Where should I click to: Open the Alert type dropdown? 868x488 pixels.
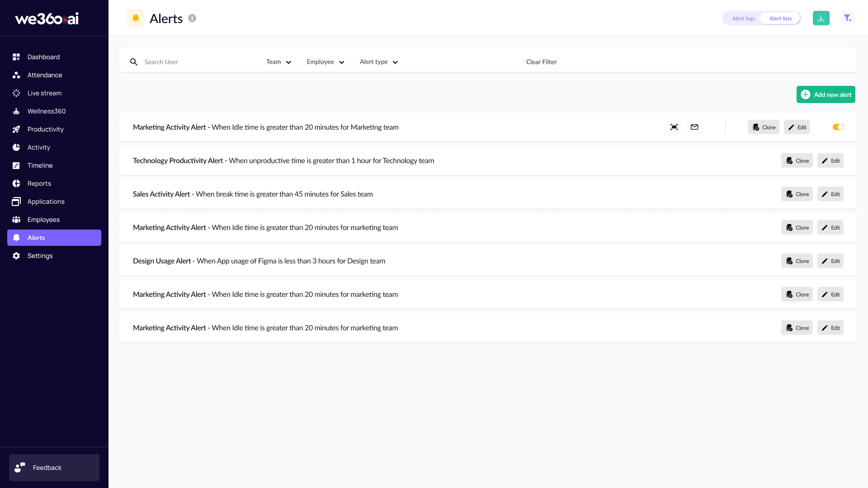(x=378, y=62)
